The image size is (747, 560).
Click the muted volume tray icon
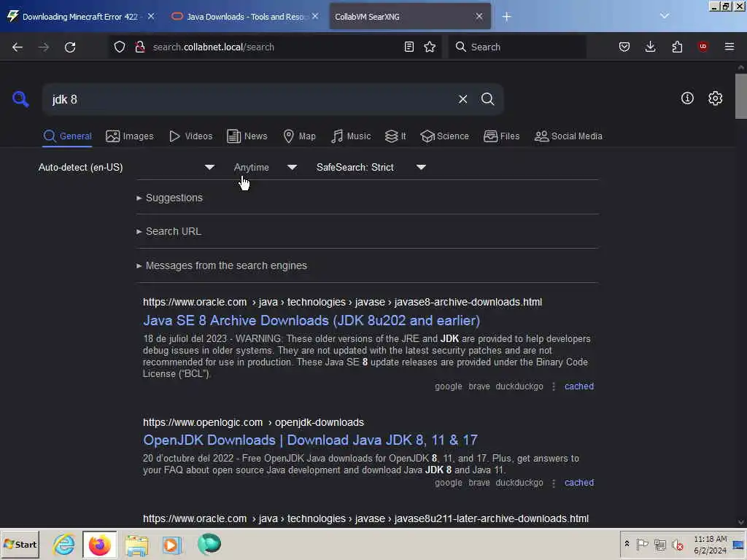677,544
